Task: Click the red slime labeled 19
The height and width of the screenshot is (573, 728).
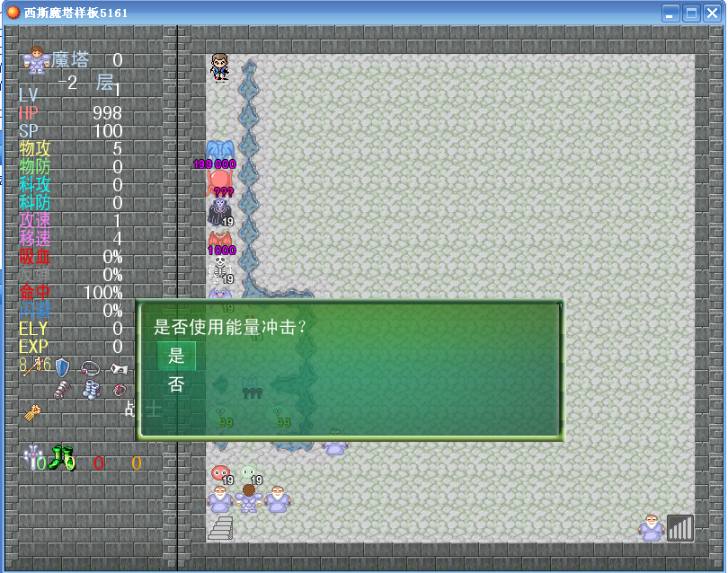Action: tap(221, 474)
